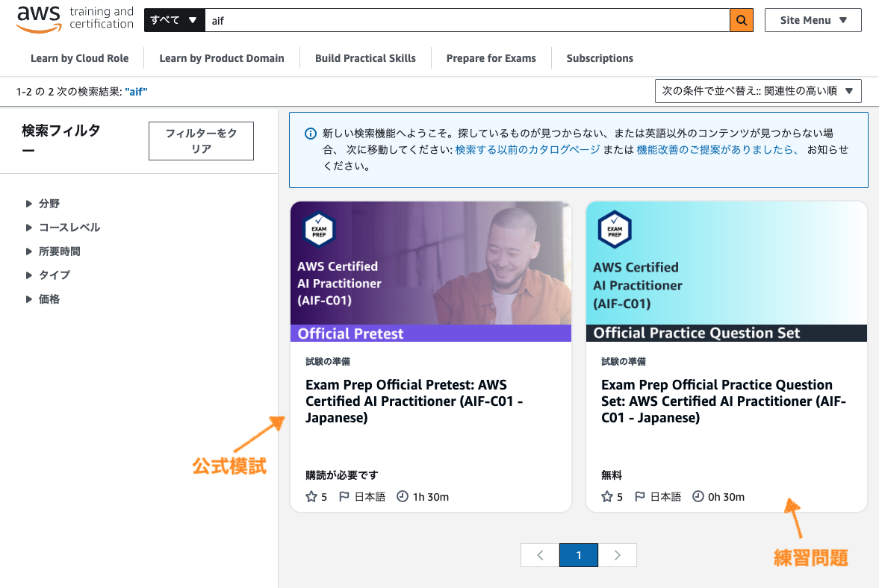This screenshot has width=879, height=588.
Task: Click flag icon on Practice Question Set card
Action: 639,497
